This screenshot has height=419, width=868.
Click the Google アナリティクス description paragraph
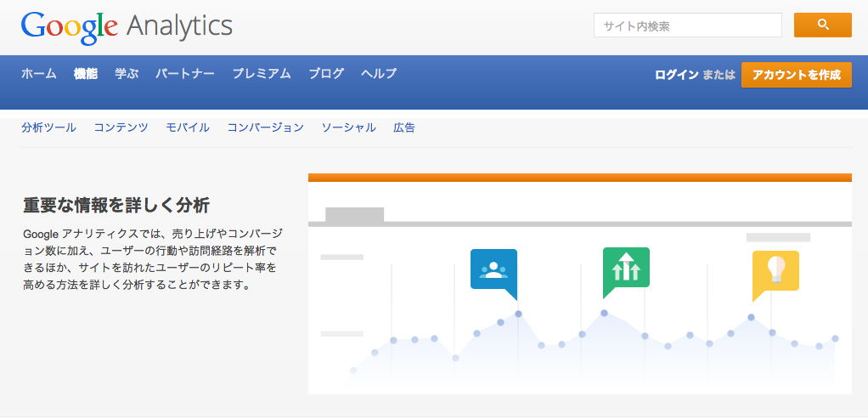(x=153, y=260)
